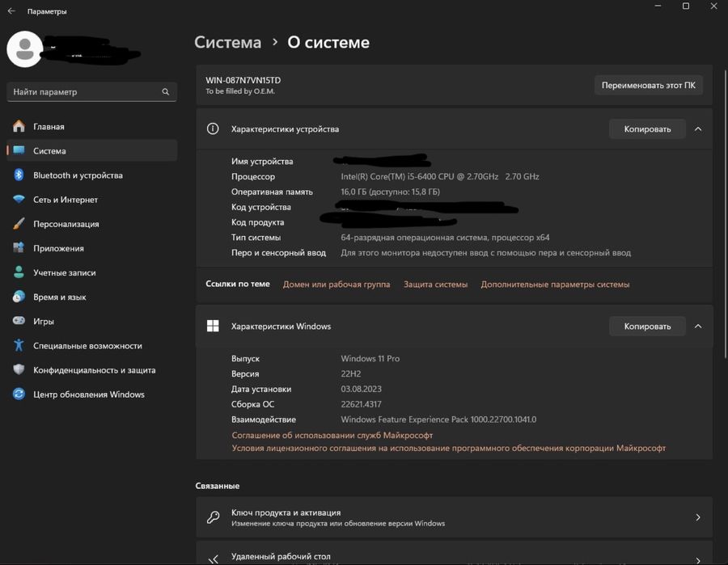Click Система breadcrumb in header
Screen dimensions: 728x565
point(228,43)
